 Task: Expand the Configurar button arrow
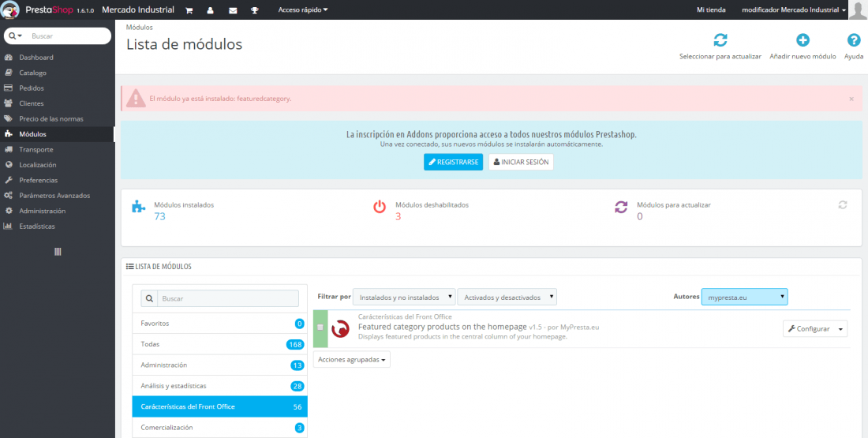pyautogui.click(x=841, y=329)
